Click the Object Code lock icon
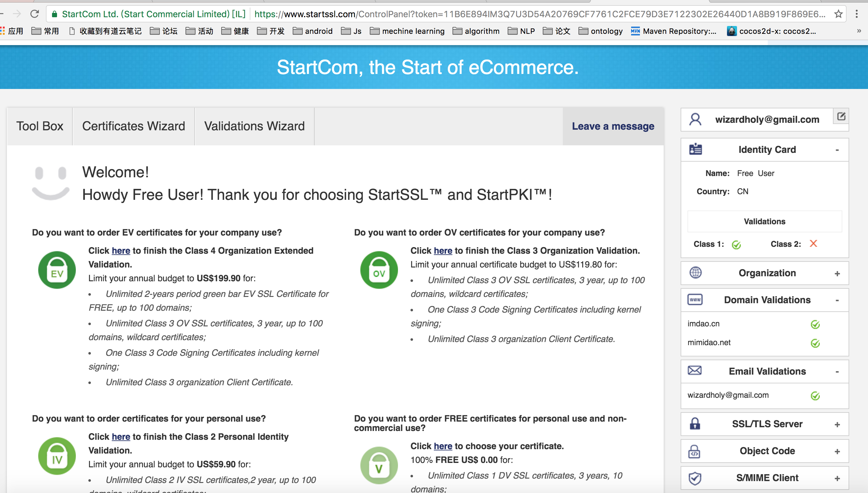The height and width of the screenshot is (493, 868). click(695, 451)
